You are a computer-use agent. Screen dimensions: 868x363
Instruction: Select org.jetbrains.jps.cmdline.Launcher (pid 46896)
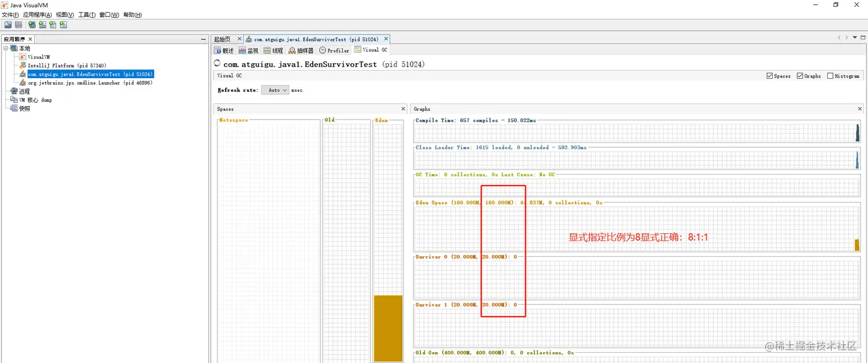90,83
